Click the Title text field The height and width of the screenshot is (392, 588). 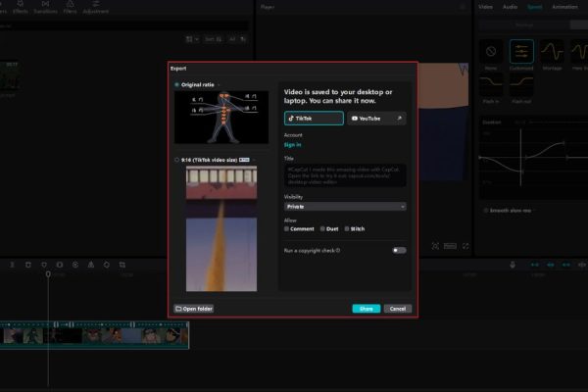click(345, 175)
